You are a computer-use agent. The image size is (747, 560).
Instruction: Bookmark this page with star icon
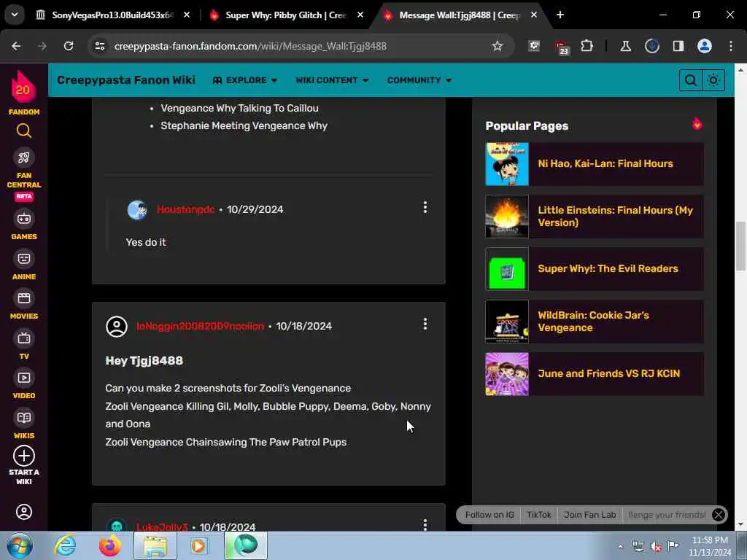coord(498,46)
